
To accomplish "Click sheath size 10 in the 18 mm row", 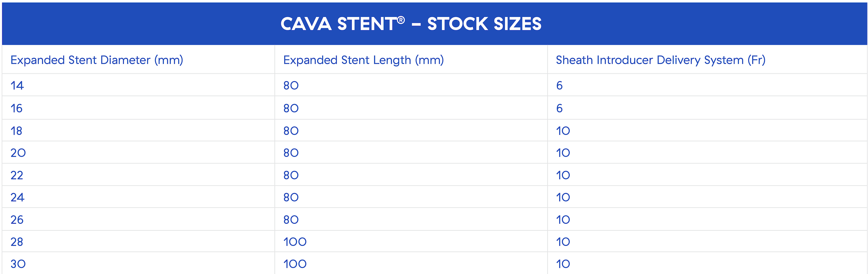I will tap(563, 131).
